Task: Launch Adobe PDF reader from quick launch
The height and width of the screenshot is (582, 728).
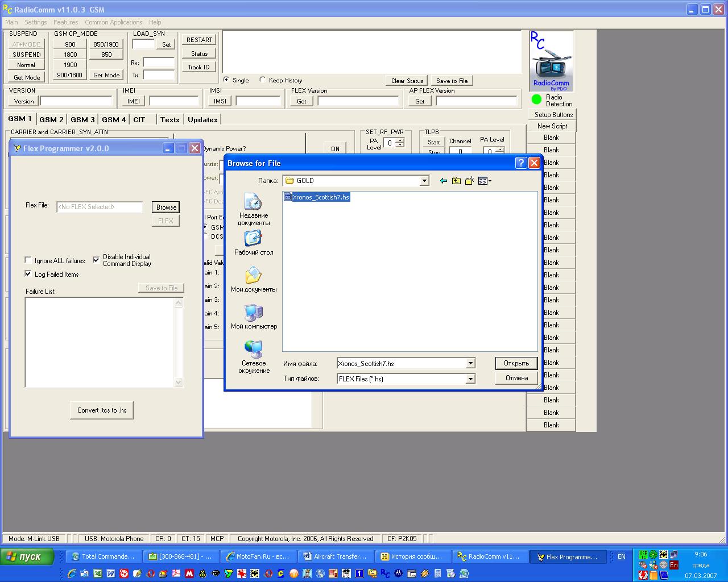Action: tap(176, 573)
